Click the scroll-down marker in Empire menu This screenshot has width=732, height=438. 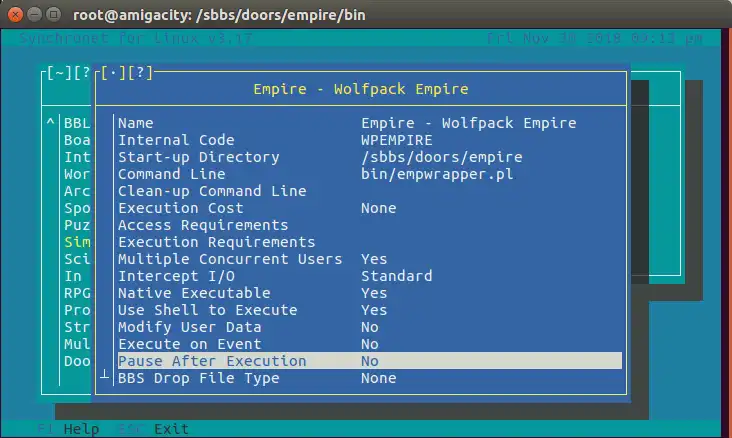(105, 374)
